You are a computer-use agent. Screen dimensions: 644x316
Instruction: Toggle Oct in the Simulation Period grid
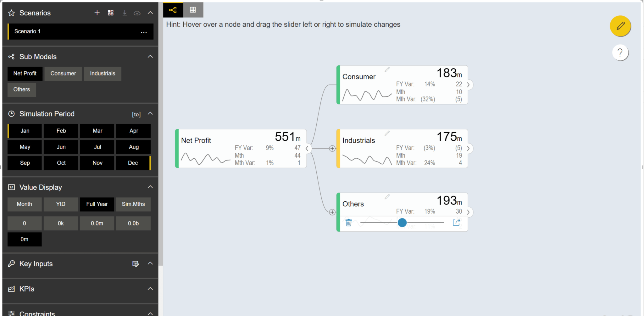(x=61, y=163)
